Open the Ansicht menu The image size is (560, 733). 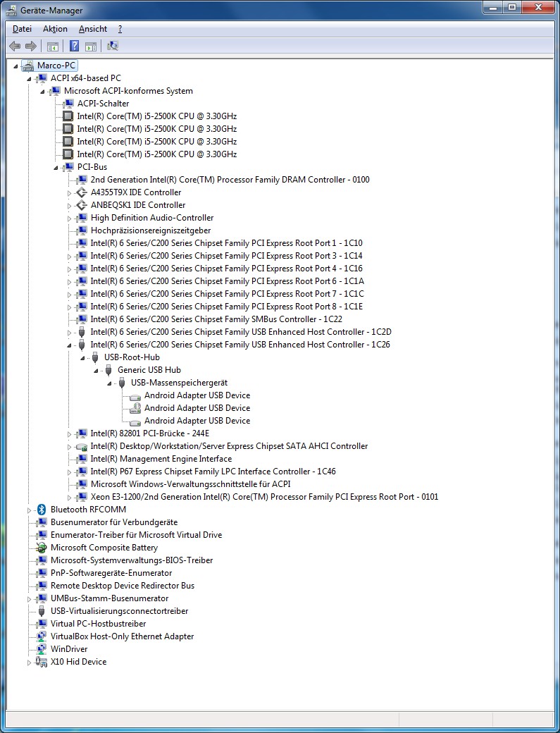click(93, 29)
